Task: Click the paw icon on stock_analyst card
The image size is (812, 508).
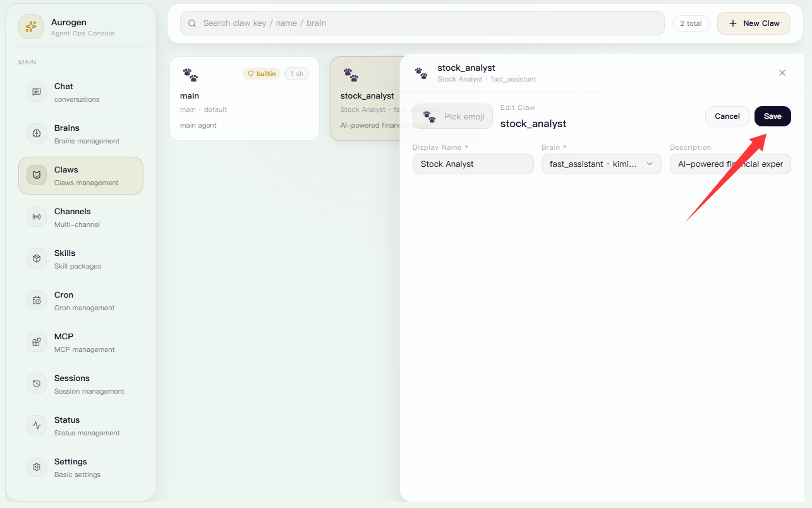Action: [351, 75]
